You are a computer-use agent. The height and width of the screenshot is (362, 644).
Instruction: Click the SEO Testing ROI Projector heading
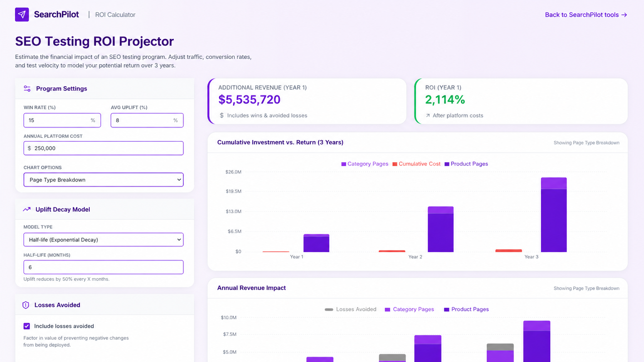point(94,41)
